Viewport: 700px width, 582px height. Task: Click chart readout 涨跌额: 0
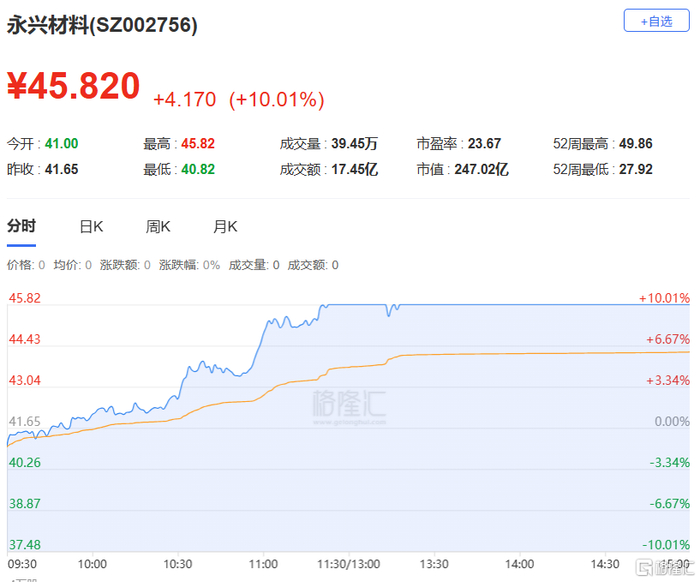coord(125,265)
